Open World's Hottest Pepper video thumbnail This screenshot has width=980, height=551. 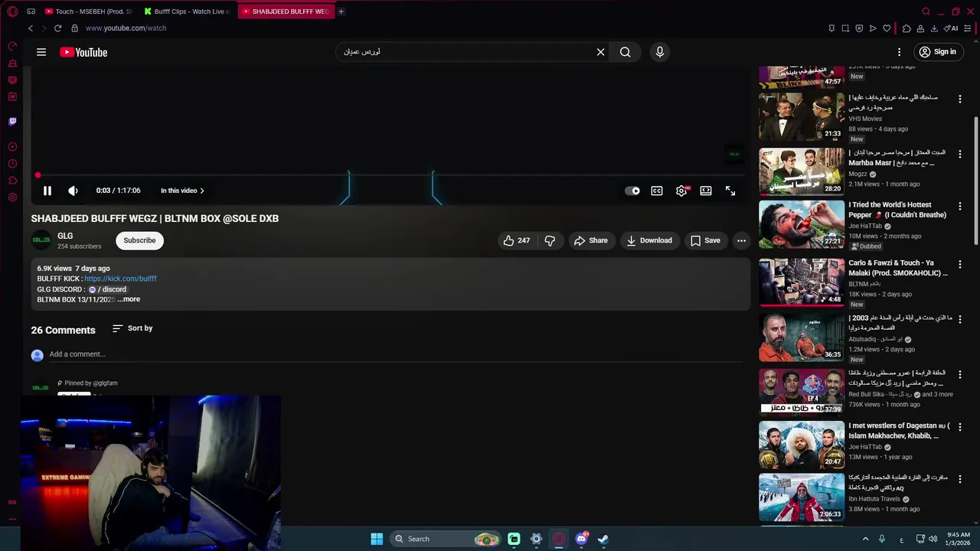click(x=802, y=224)
